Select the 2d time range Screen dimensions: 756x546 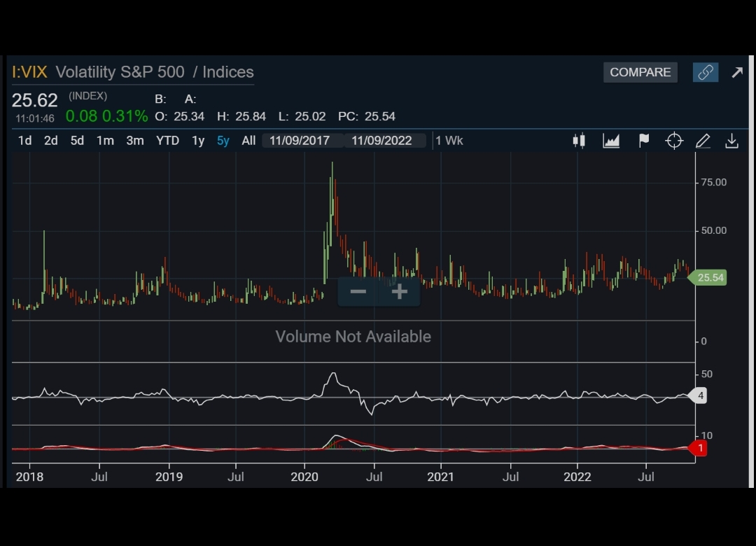50,141
